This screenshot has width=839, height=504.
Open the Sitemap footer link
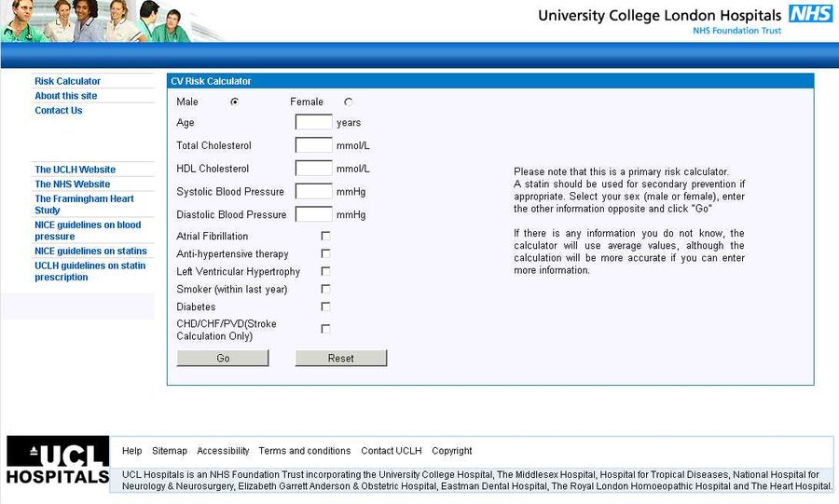pos(170,451)
